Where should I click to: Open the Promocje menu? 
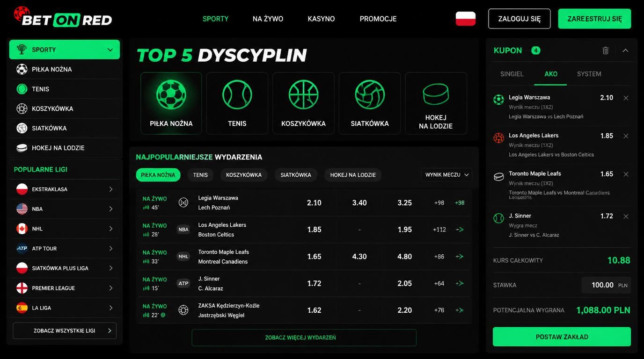[x=378, y=19]
